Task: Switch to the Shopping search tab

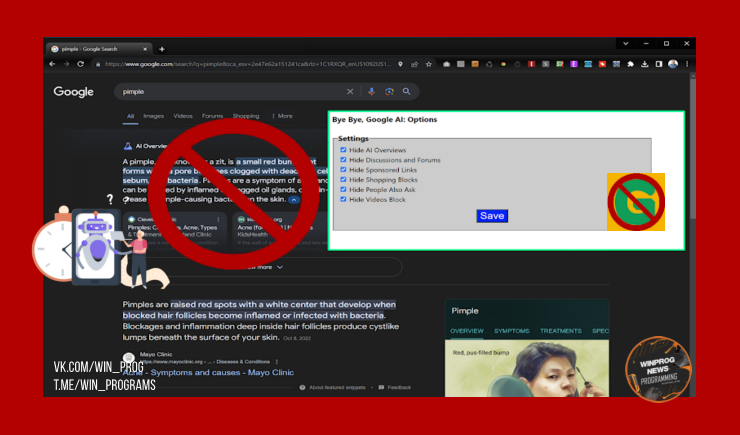Action: click(246, 116)
